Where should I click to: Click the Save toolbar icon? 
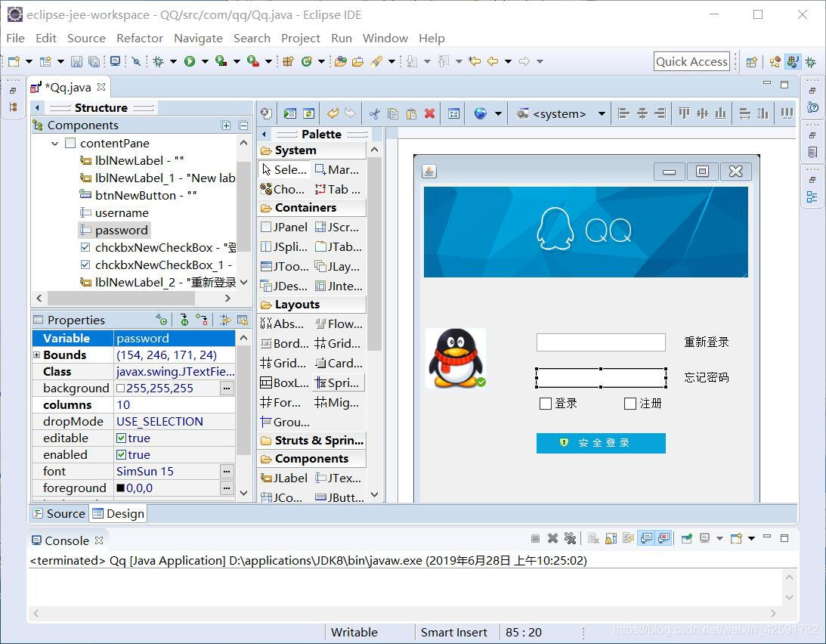pyautogui.click(x=76, y=62)
